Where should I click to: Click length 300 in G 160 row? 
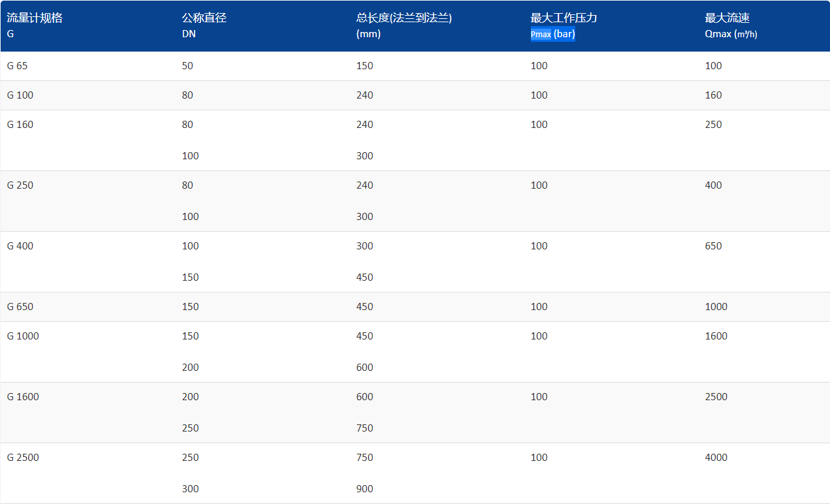364,156
